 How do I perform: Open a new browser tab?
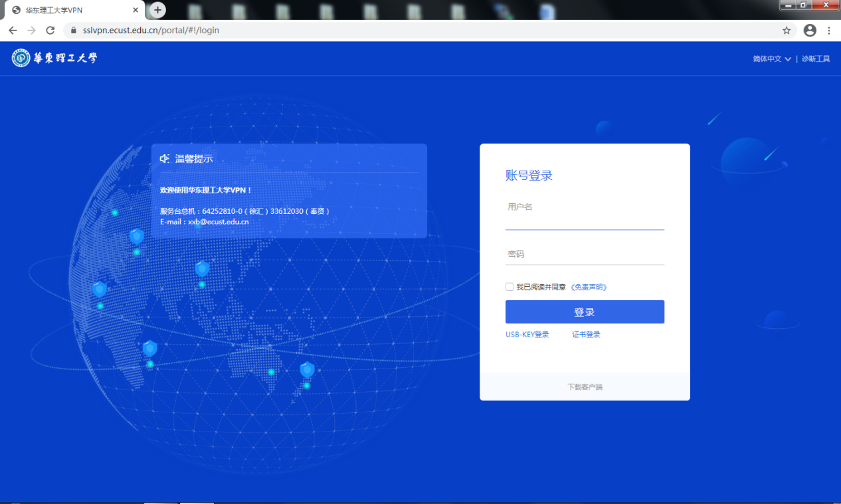(x=157, y=10)
